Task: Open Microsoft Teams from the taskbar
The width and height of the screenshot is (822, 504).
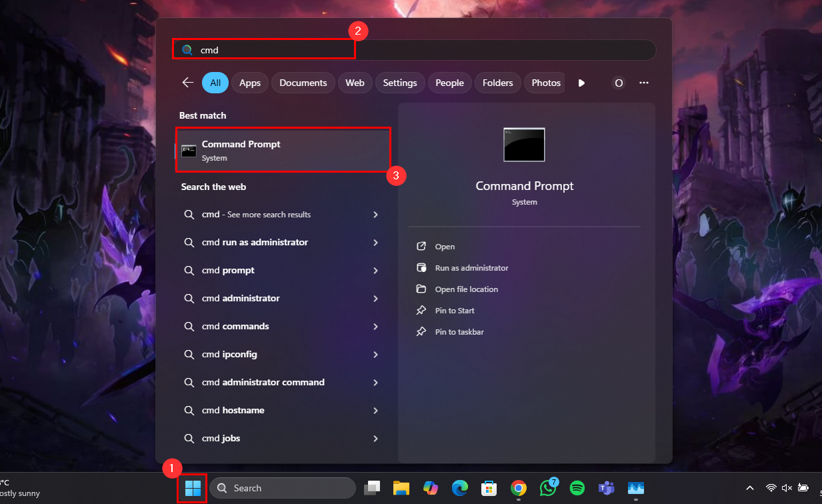Action: [x=606, y=488]
